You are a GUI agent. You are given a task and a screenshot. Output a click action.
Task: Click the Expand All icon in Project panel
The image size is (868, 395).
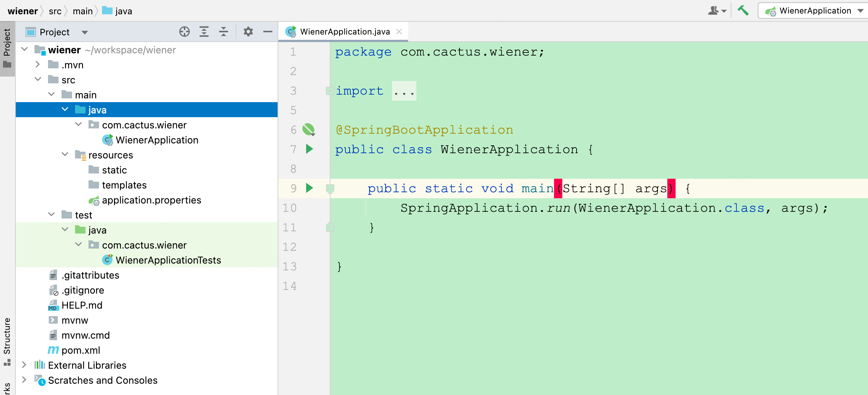click(x=204, y=32)
